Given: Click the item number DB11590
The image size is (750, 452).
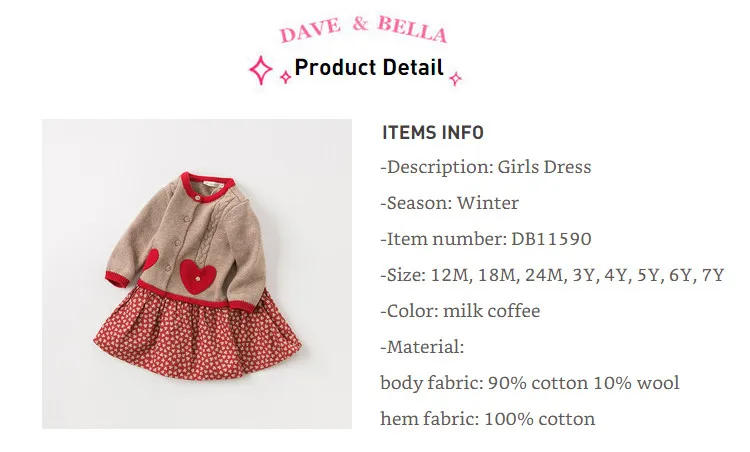Looking at the screenshot, I should 551,239.
